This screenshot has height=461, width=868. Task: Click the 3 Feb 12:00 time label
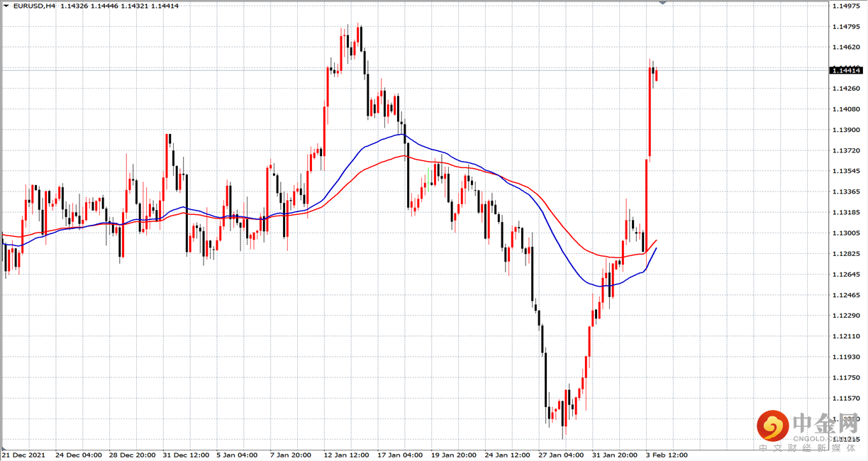(x=667, y=455)
